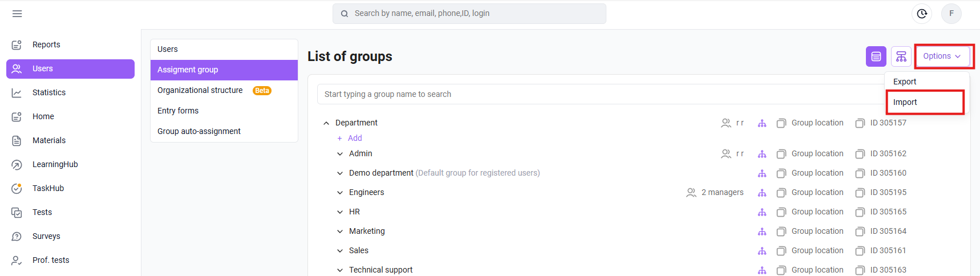Click the structure icon in Engineers row
Screen dimensions: 980x276
coord(762,193)
